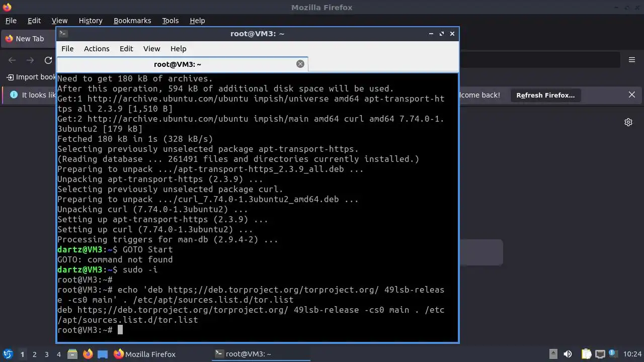This screenshot has height=362, width=644.
Task: Close the terminal window
Action: tap(452, 34)
